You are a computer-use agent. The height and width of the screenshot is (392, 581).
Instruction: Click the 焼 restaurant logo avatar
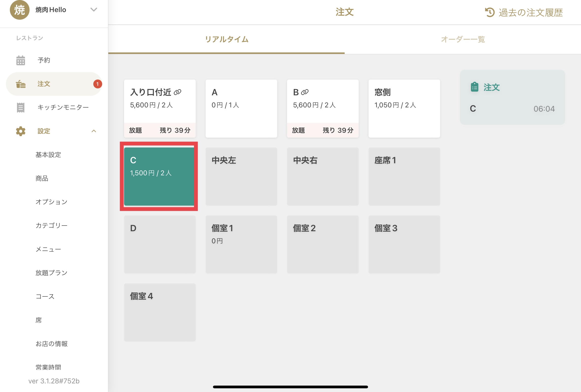click(x=19, y=10)
